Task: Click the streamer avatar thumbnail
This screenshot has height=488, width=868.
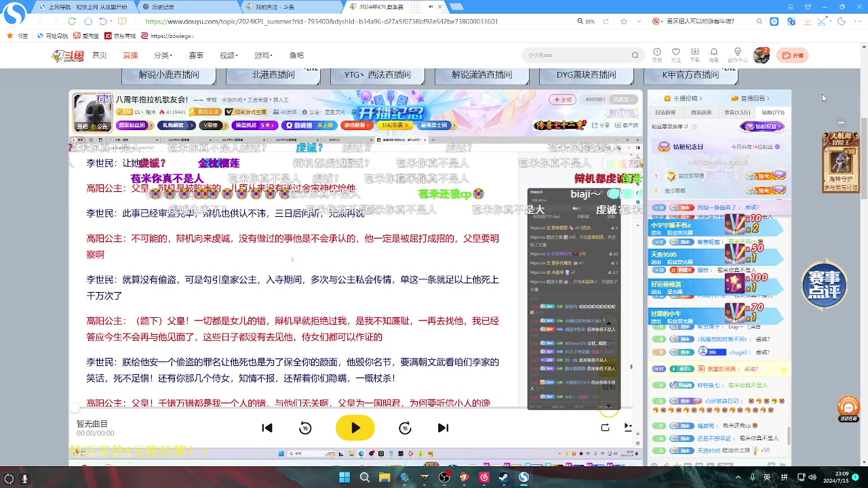Action: pos(92,112)
